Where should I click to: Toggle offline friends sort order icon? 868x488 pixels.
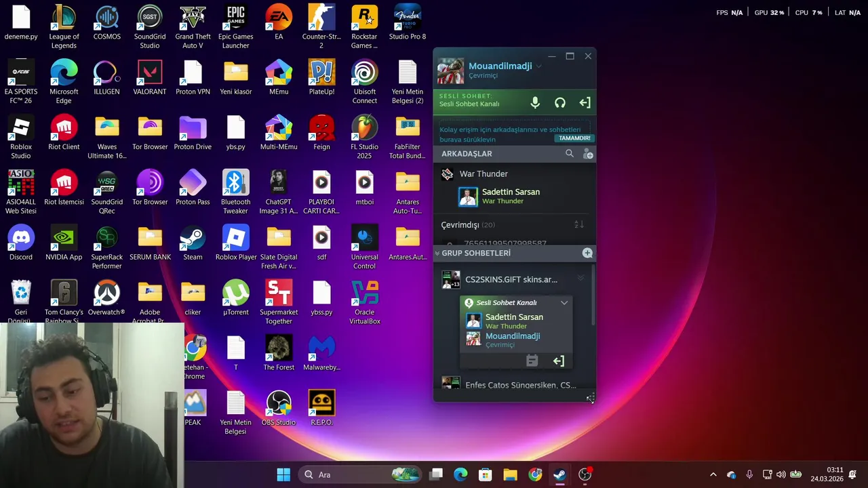click(x=579, y=224)
